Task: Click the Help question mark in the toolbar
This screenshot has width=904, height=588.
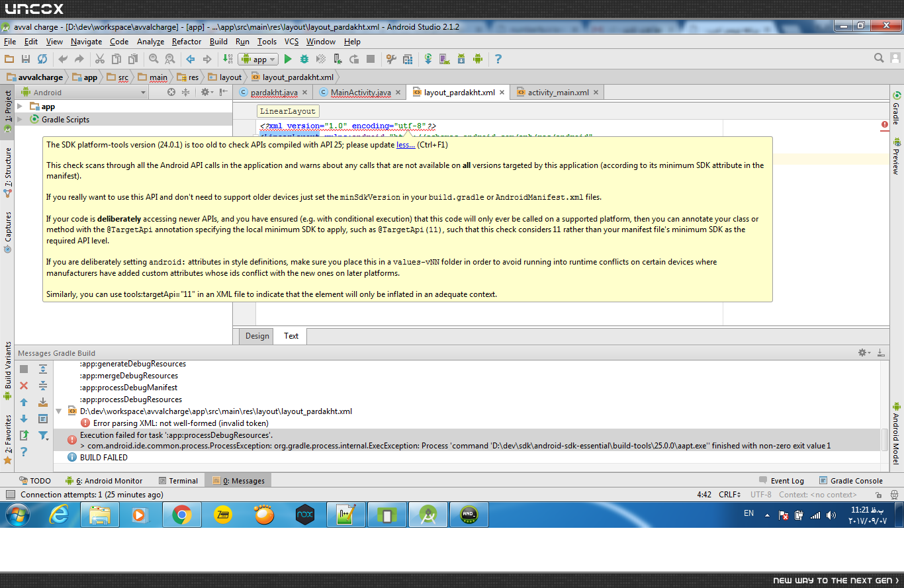Action: (498, 59)
